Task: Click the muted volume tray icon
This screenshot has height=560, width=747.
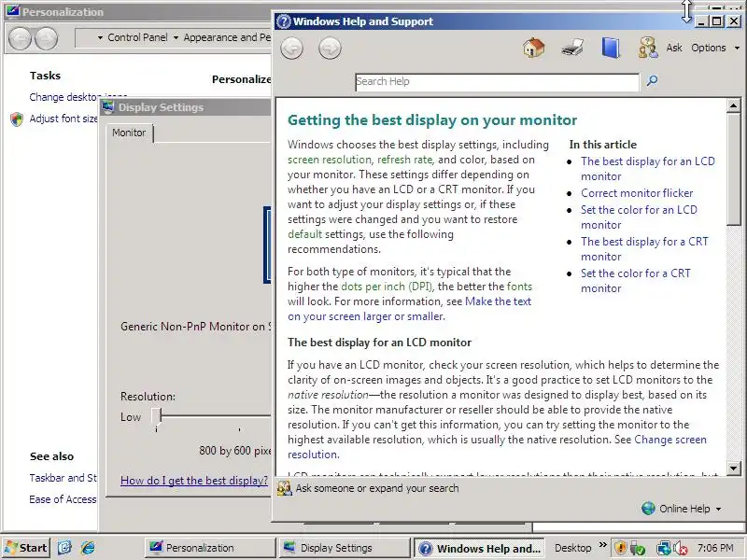Action: click(x=680, y=548)
